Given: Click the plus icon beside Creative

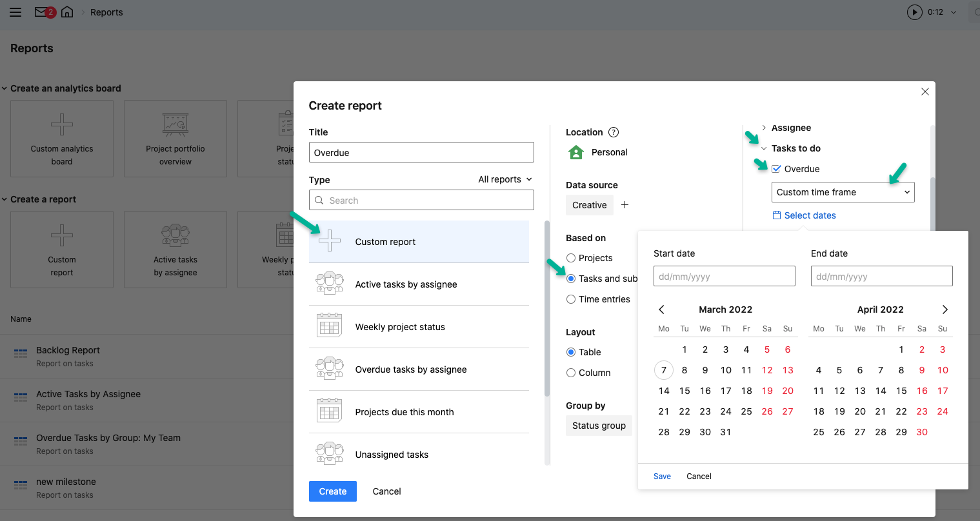Looking at the screenshot, I should 625,205.
